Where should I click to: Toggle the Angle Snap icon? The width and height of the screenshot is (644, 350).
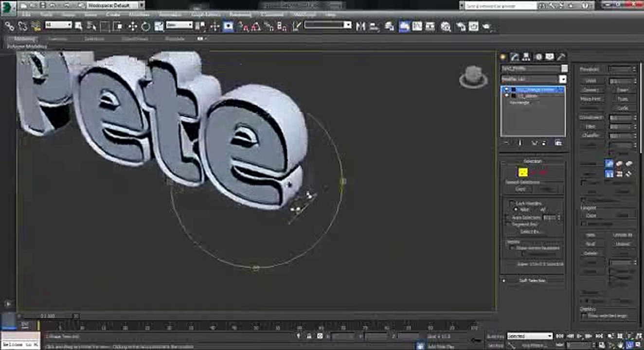[256, 26]
